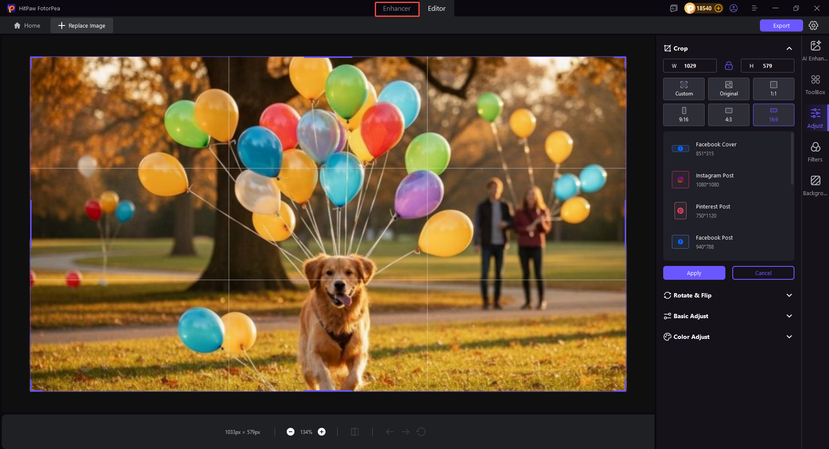
Task: Zoom in with the plus icon
Action: tap(321, 432)
